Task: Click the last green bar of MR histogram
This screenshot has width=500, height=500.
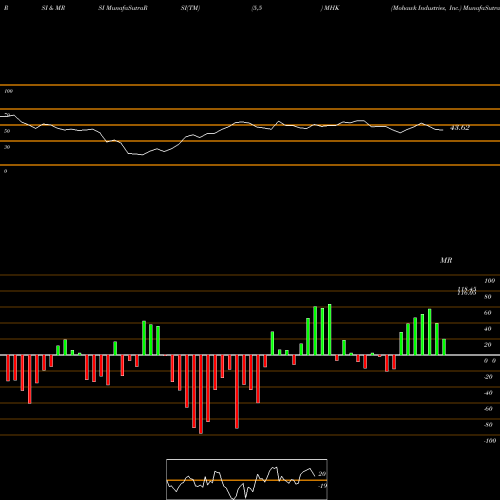Action: click(444, 347)
